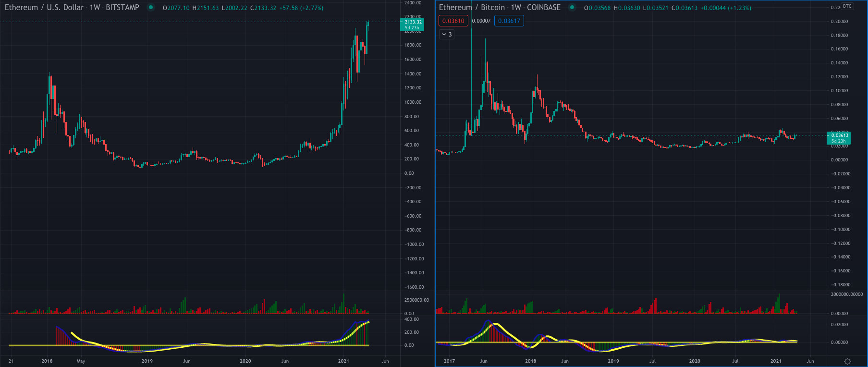Click the 2020 label on ETH/USD time axis
868x367 pixels.
click(245, 361)
